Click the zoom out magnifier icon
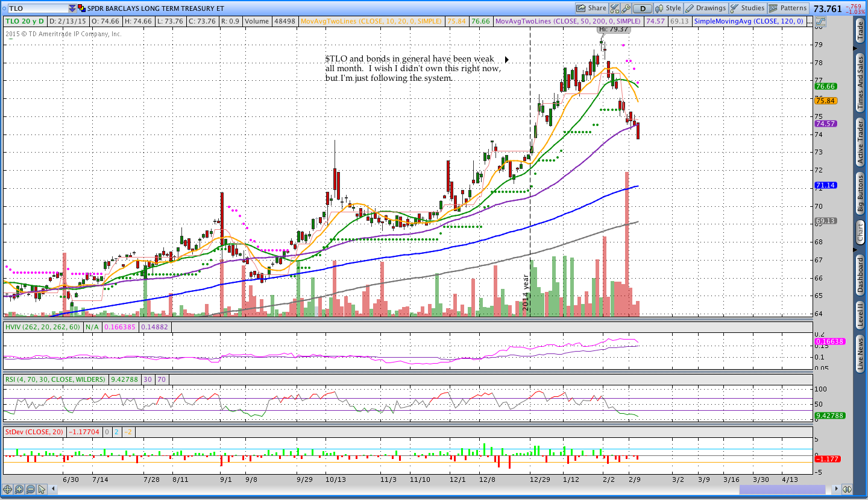The image size is (868, 500). [31, 489]
